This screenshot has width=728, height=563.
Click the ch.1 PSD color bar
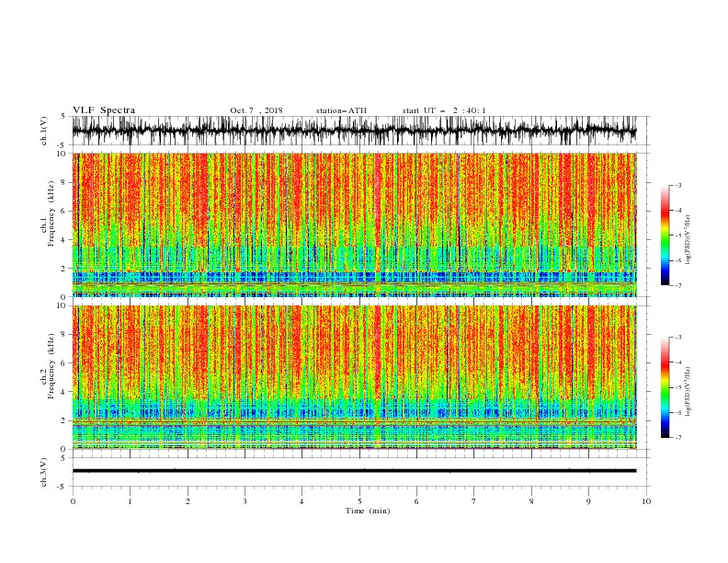pos(665,236)
